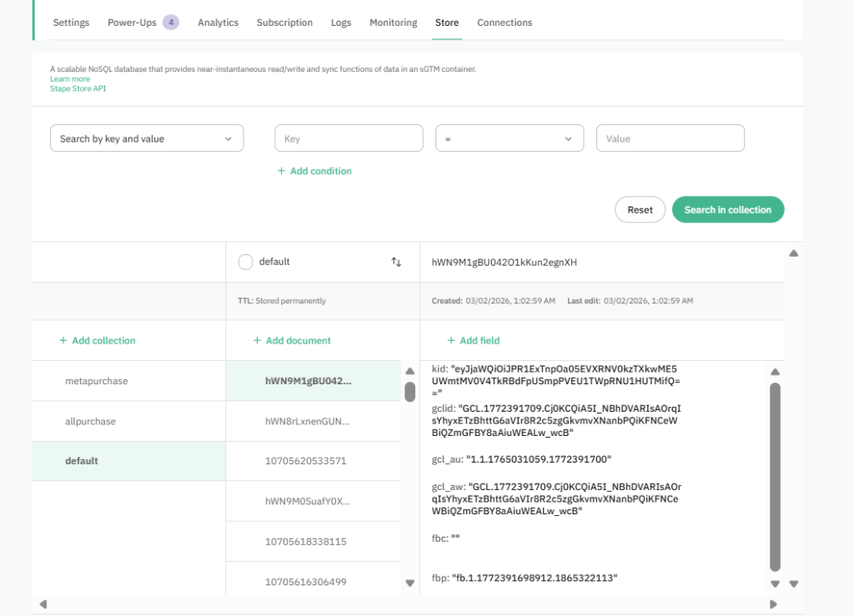Image resolution: width=854 pixels, height=616 pixels.
Task: Expand the equals operator dropdown
Action: pyautogui.click(x=509, y=138)
